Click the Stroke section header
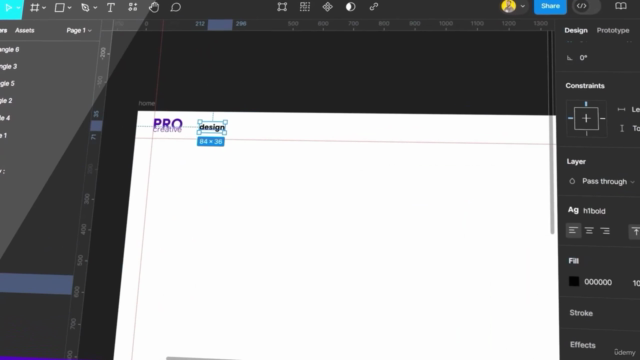Screen dimensions: 640x360 (x=581, y=313)
